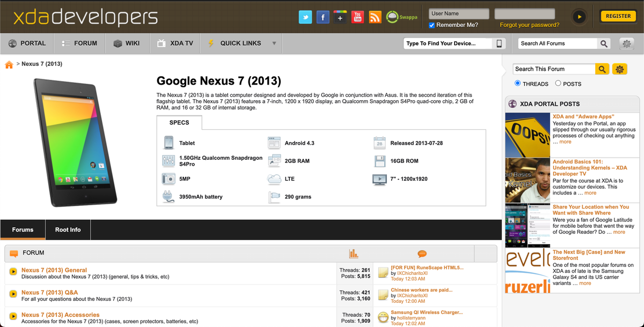The height and width of the screenshot is (327, 644).
Task: Open the XDA Facebook page icon
Action: 323,17
